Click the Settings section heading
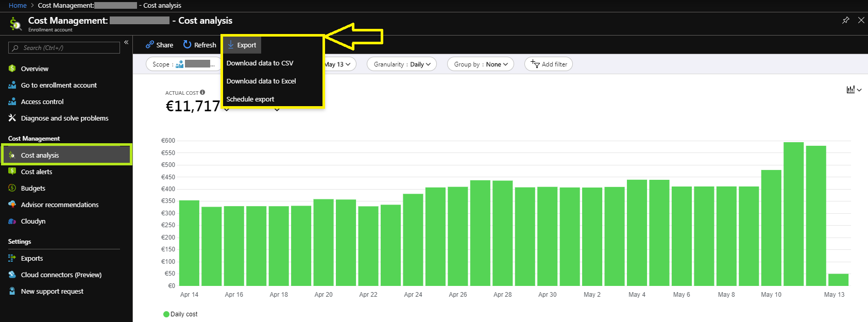The width and height of the screenshot is (868, 322). click(20, 242)
